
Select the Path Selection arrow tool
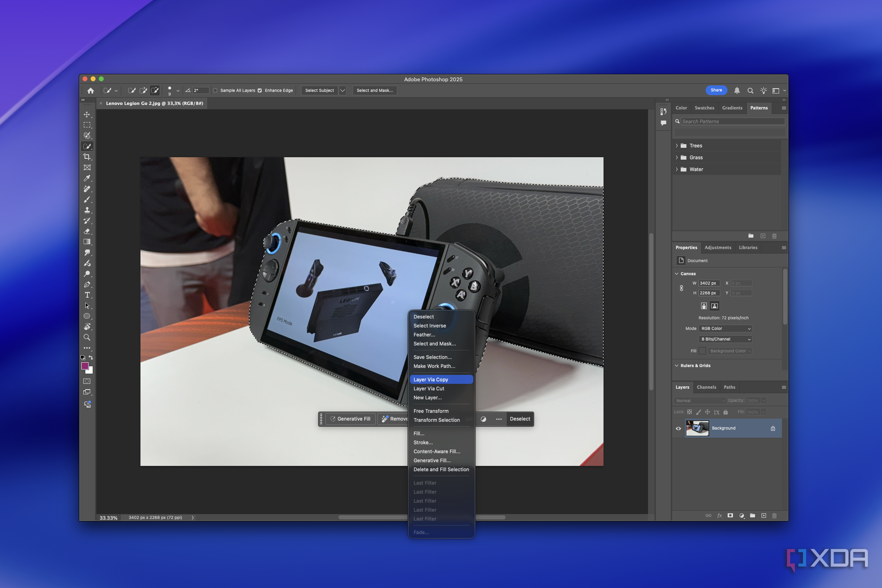(x=87, y=305)
